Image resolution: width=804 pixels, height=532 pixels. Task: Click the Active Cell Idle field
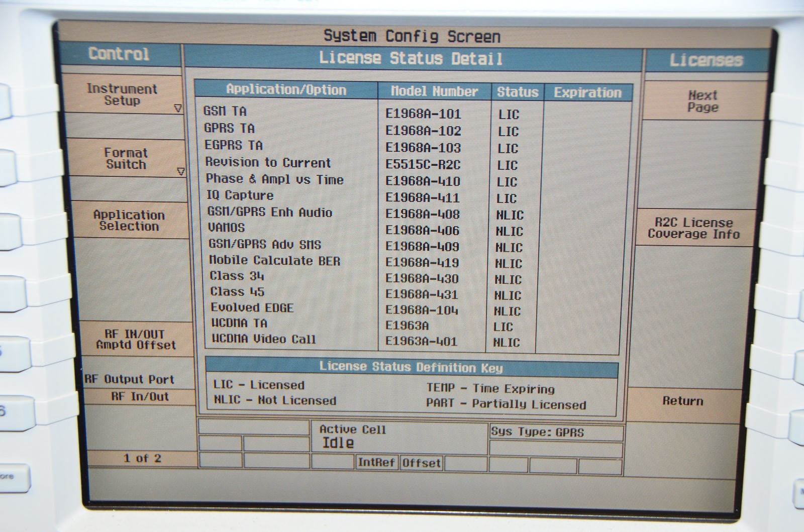tap(352, 437)
